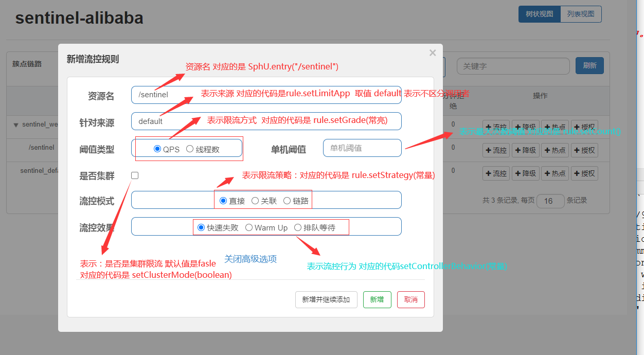Viewport: 644px width, 355px height.
Task: Switch to the 列表视图 tab
Action: (581, 14)
